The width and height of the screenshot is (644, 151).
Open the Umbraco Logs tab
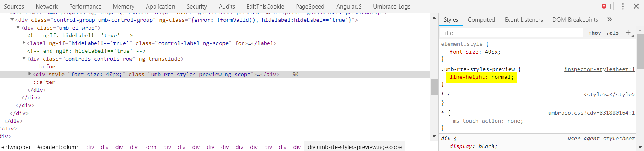[392, 7]
